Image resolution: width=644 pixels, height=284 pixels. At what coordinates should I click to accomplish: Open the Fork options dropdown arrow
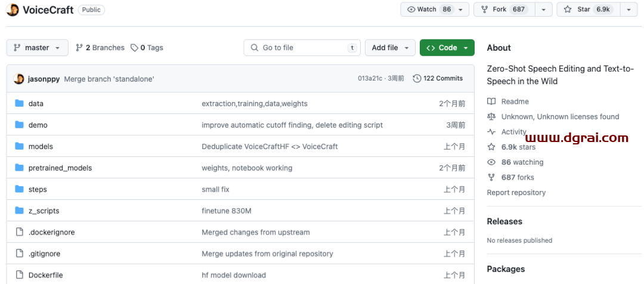tap(543, 10)
